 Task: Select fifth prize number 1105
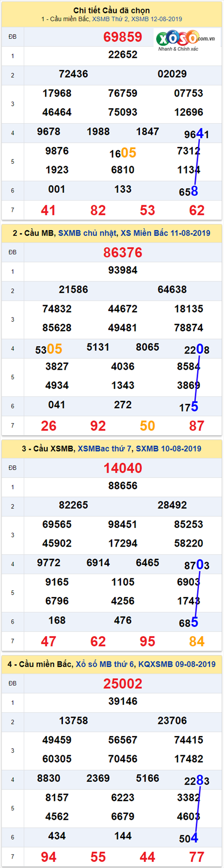pos(123,582)
